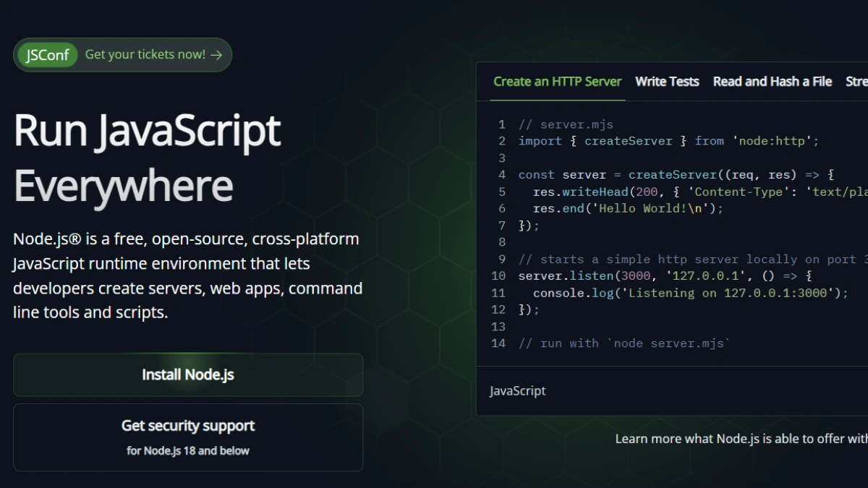The image size is (868, 488).
Task: Select the Create an HTTP Server tab
Action: [557, 82]
